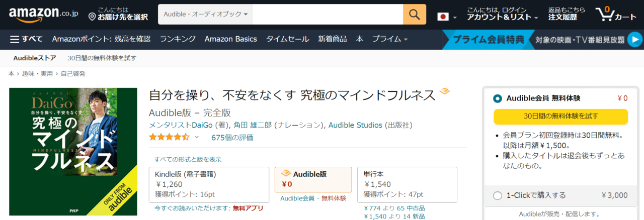Open the hamburger すべて menu
The width and height of the screenshot is (644, 220).
tap(26, 39)
